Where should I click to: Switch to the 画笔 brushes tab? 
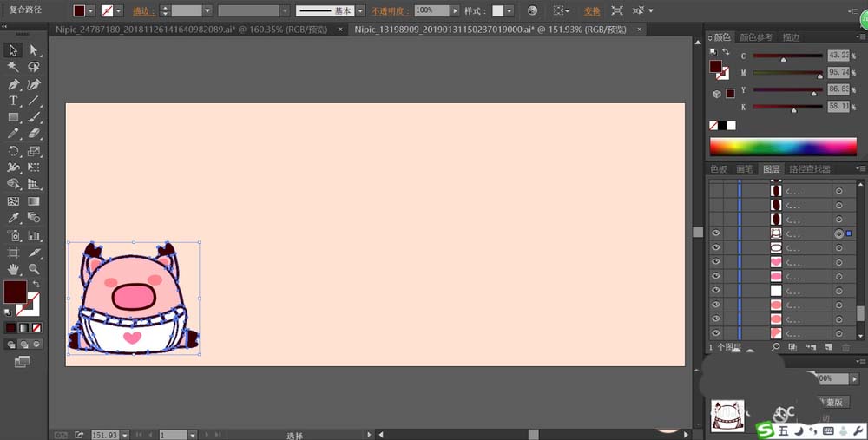[745, 169]
